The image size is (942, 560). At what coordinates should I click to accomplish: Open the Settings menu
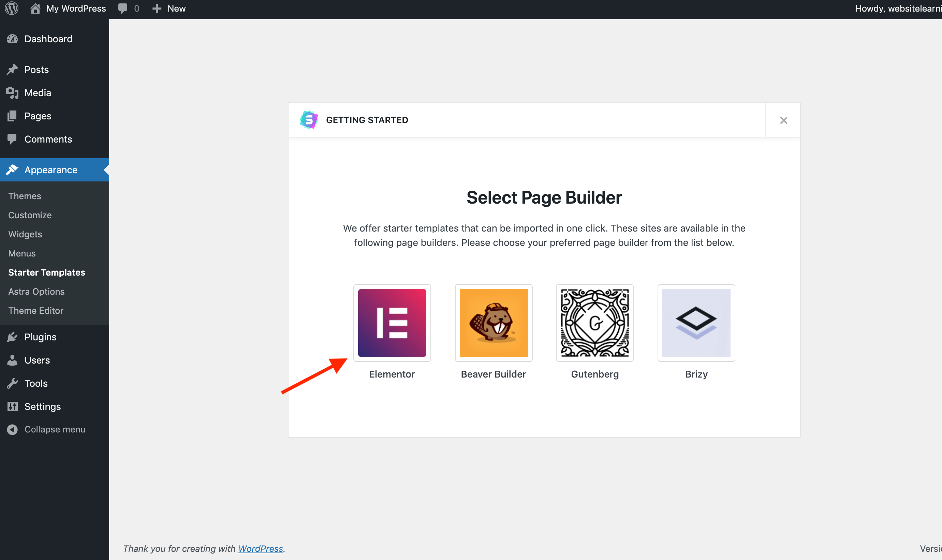coord(55,407)
